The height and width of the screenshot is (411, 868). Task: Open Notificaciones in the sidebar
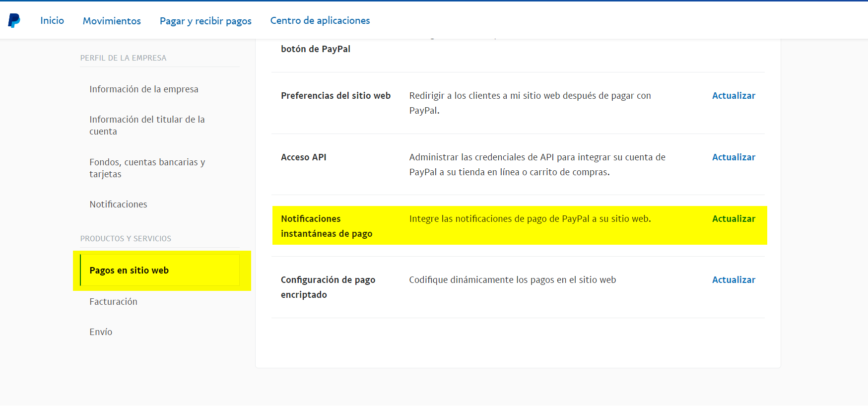118,205
